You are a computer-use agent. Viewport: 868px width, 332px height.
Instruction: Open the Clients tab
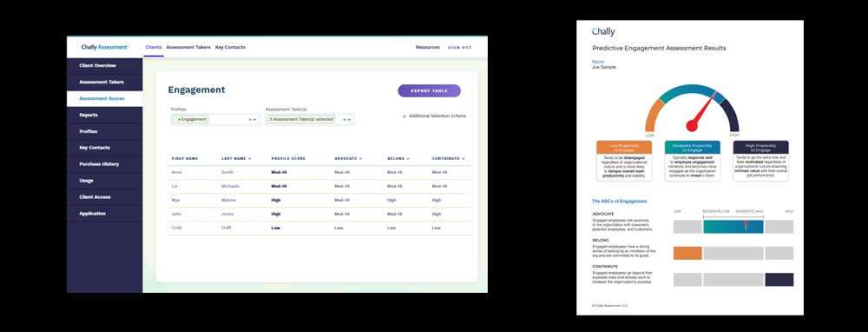point(154,48)
